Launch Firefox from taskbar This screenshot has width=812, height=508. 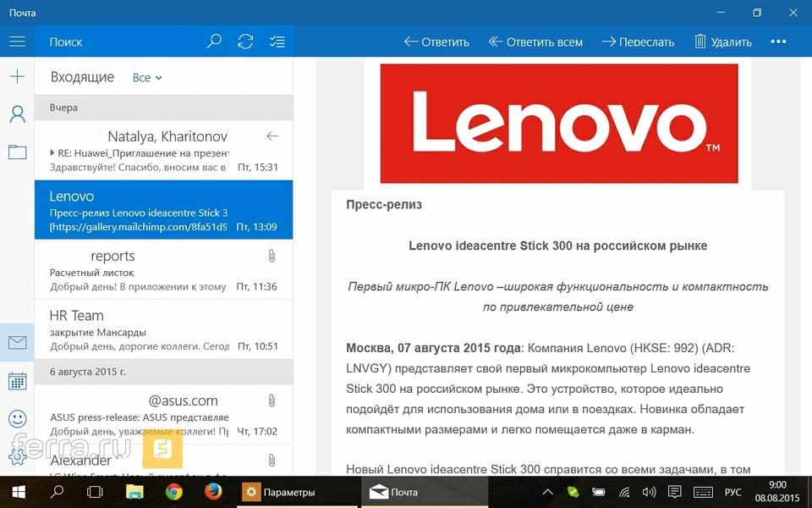tap(212, 491)
